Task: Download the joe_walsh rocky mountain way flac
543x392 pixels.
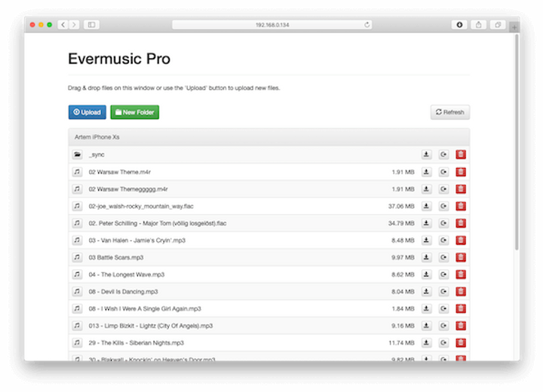Action: pyautogui.click(x=426, y=206)
